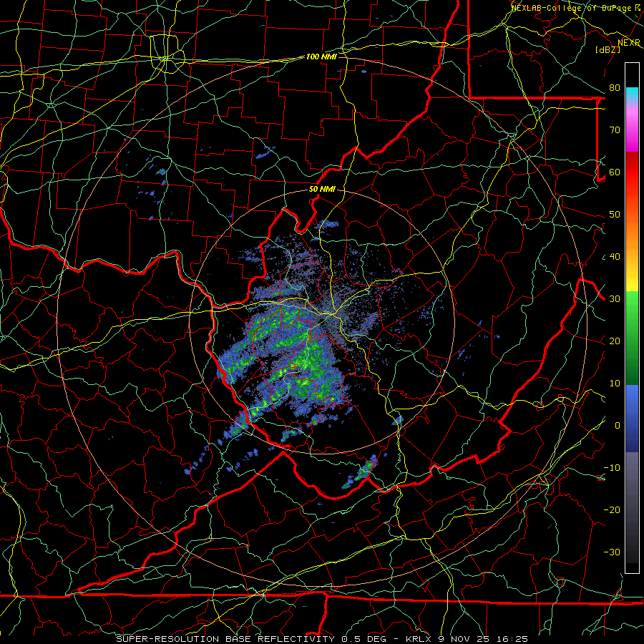Click the 0 value on the dBZ scale
Screen dimensions: 644x644
pyautogui.click(x=617, y=426)
